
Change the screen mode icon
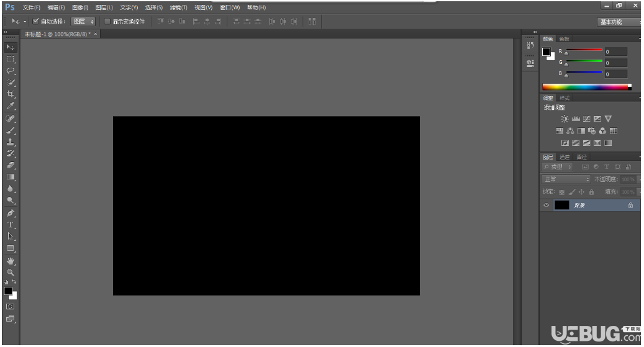(11, 318)
